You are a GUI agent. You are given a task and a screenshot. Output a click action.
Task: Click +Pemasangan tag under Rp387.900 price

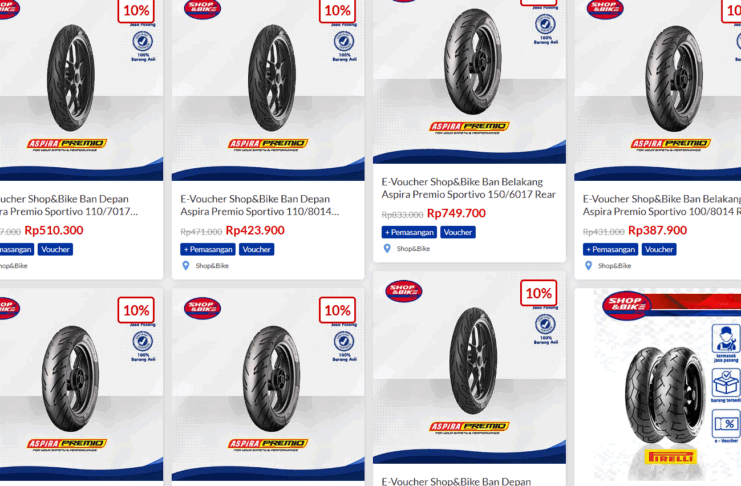(611, 249)
